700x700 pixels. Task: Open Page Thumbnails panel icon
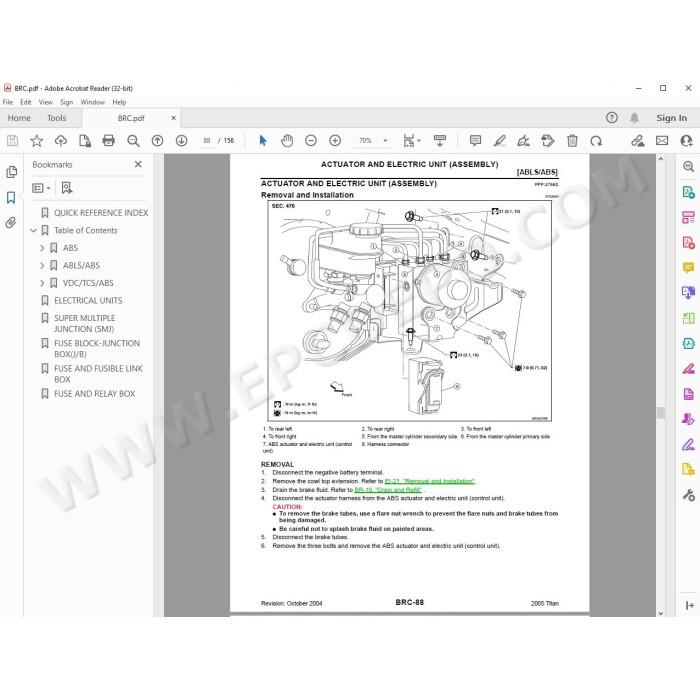coord(12,172)
